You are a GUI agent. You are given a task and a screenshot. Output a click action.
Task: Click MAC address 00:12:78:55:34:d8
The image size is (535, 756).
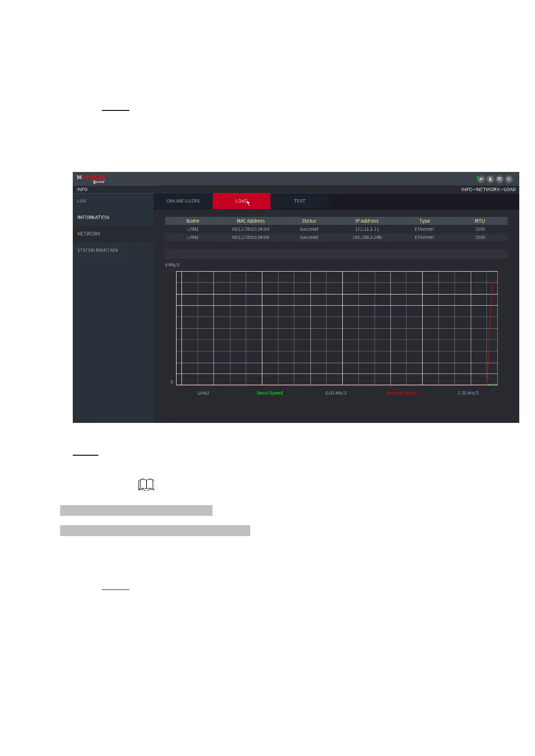point(251,237)
